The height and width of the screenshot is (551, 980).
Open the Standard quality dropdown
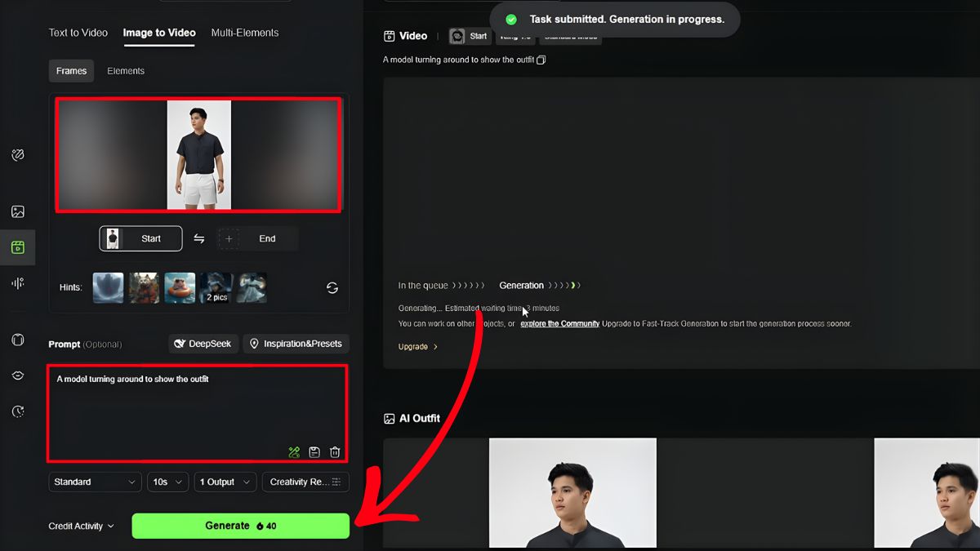(94, 482)
